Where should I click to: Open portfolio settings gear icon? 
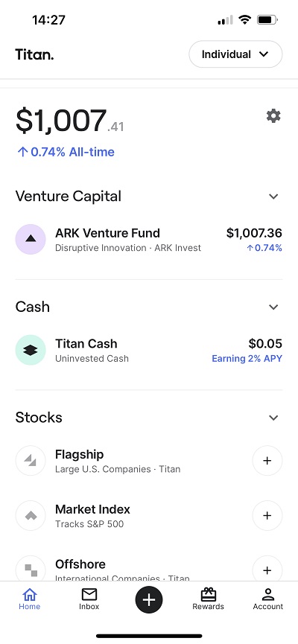pos(273,116)
